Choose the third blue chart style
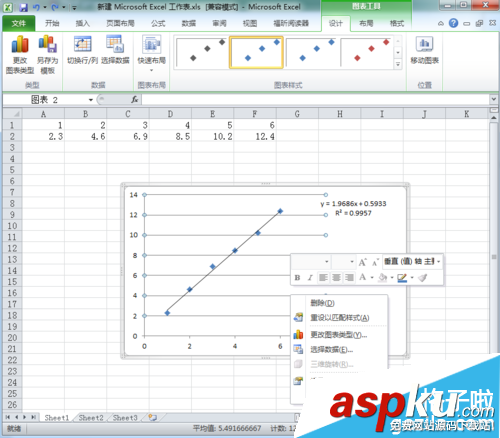500x438 pixels. tap(311, 53)
